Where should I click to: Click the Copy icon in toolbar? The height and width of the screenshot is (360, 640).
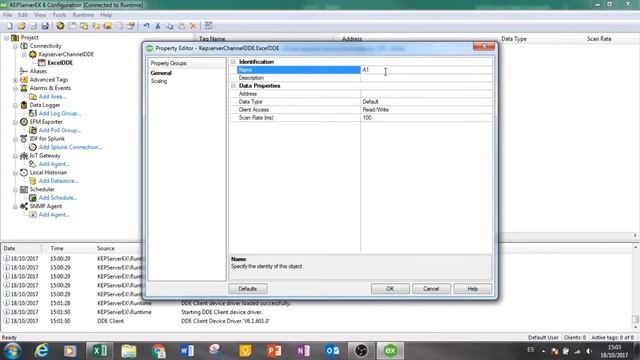tap(170, 26)
